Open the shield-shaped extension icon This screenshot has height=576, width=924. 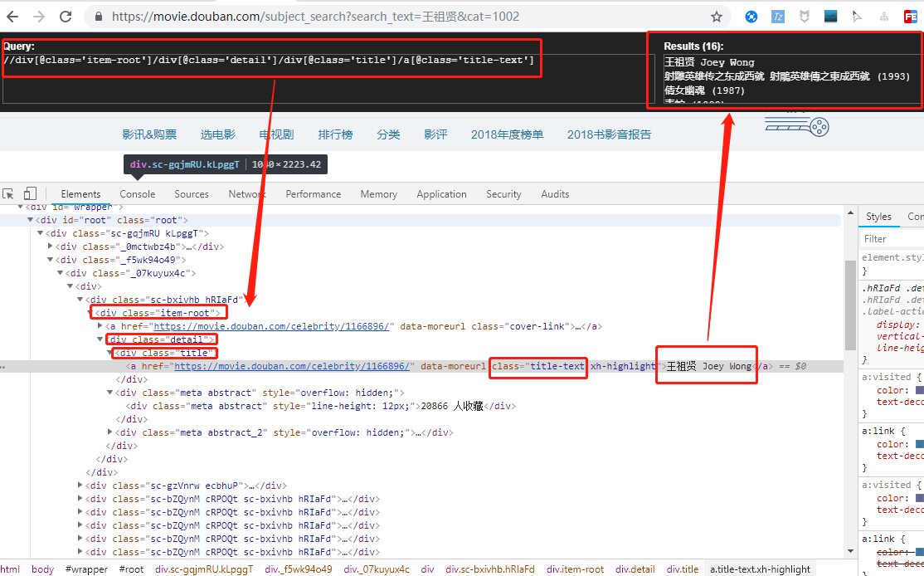click(x=804, y=17)
